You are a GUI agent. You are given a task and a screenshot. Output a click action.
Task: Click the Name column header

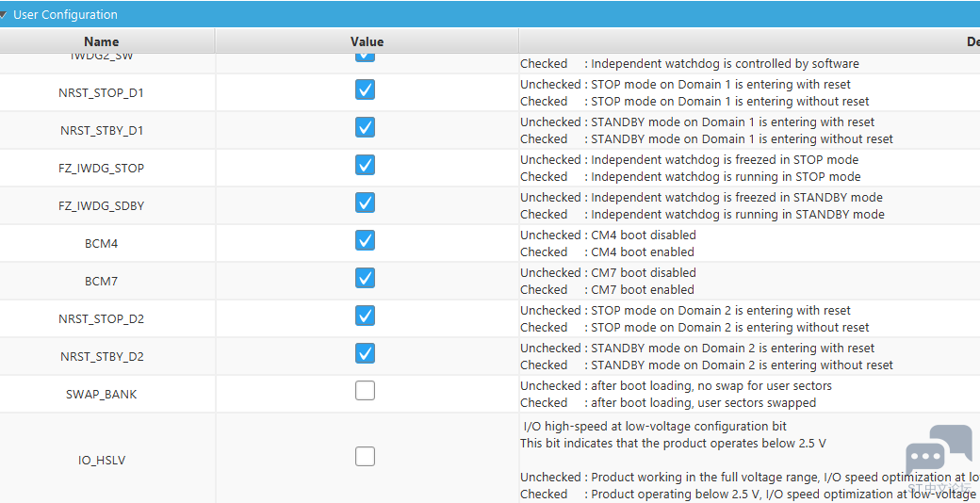tap(101, 41)
